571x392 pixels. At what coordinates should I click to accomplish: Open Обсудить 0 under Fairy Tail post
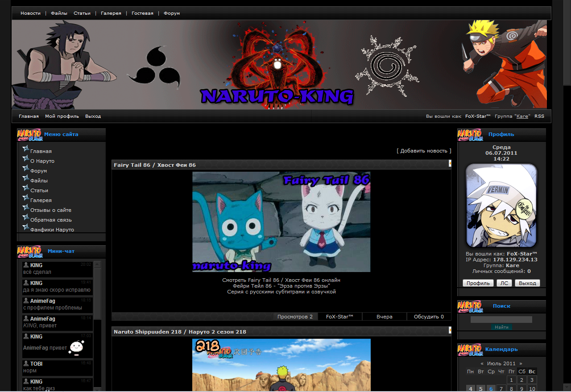[429, 317]
